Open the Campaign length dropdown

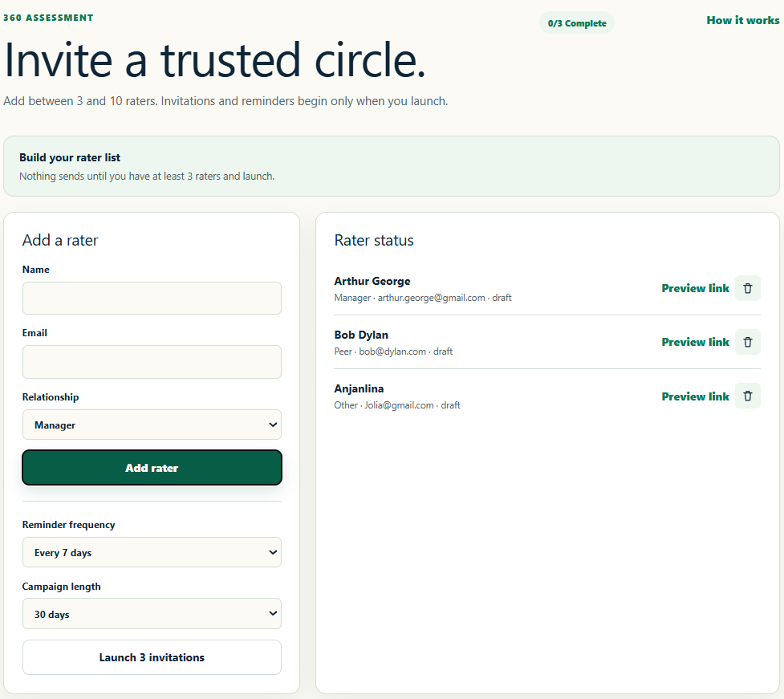point(152,614)
